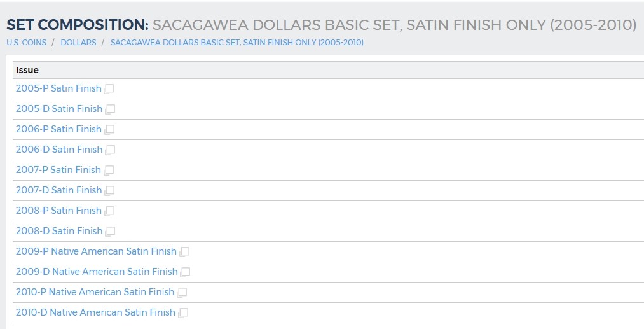The height and width of the screenshot is (329, 644).
Task: Open the 2007-D Satin Finish link
Action: [58, 190]
